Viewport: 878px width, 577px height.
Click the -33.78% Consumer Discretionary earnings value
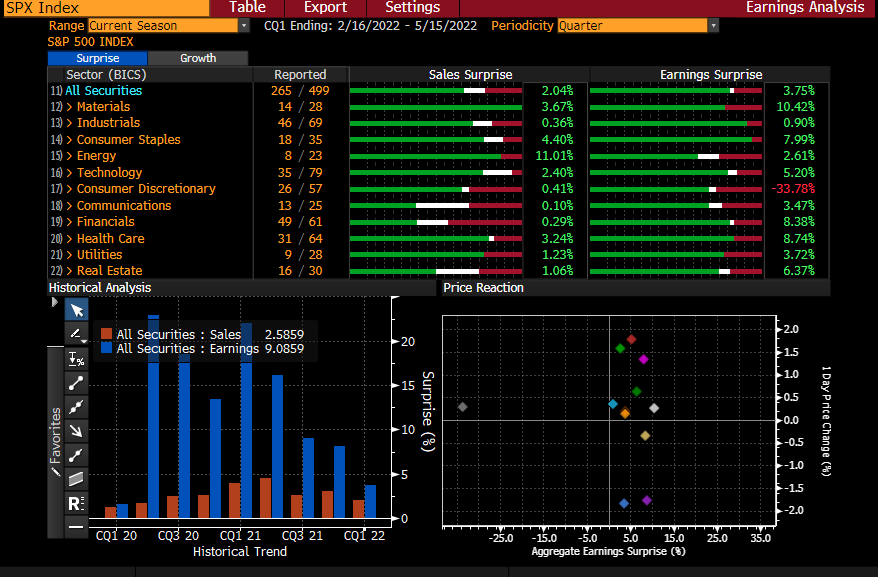[793, 189]
